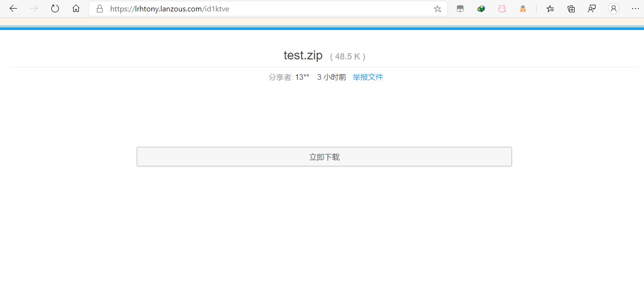Open the 举报文件 report link
Screen dimensions: 644x306
coord(368,77)
